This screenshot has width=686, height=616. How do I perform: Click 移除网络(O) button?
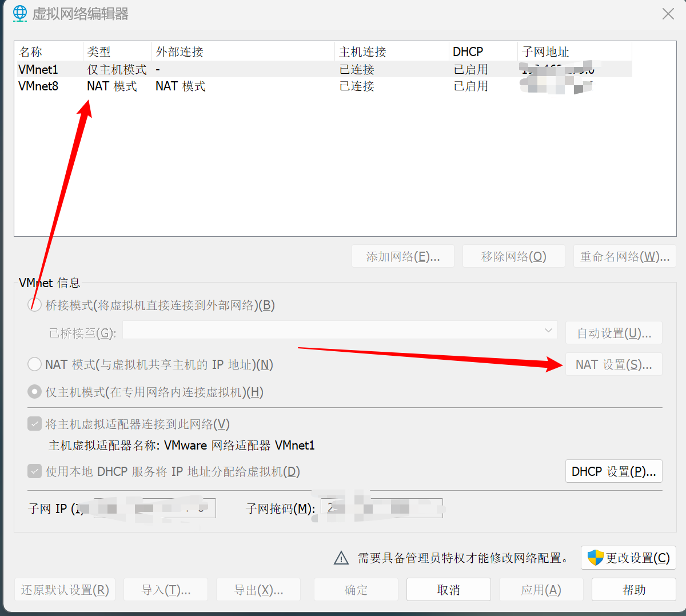click(514, 256)
